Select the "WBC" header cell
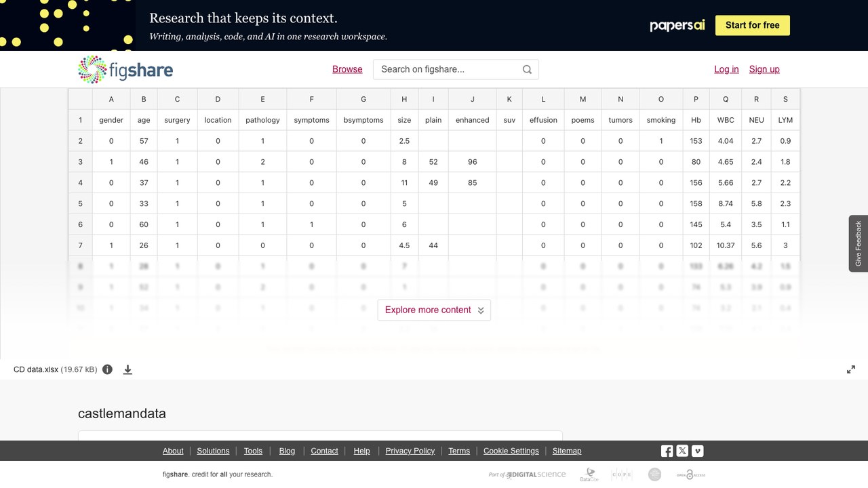 click(726, 120)
